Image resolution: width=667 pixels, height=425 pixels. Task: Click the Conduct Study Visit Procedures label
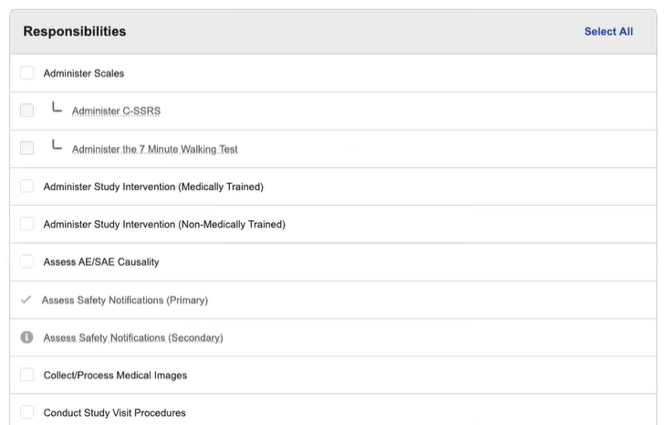pyautogui.click(x=115, y=413)
